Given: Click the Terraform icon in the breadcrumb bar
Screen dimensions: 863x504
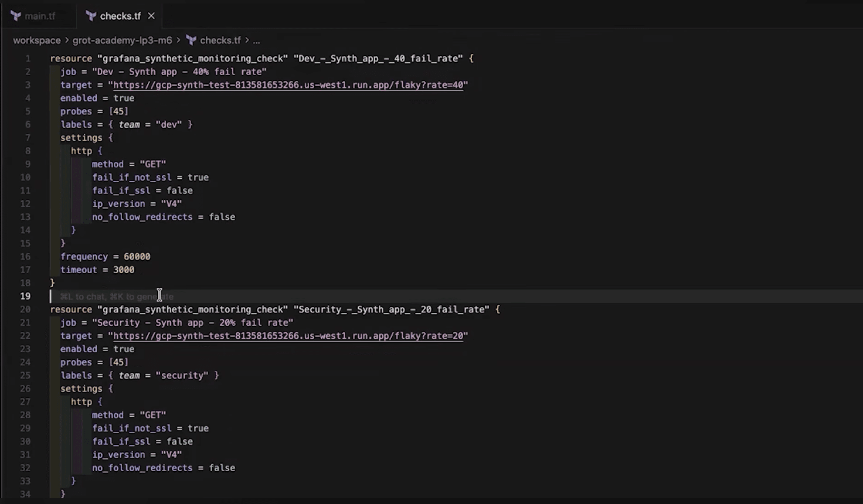Looking at the screenshot, I should pyautogui.click(x=191, y=40).
